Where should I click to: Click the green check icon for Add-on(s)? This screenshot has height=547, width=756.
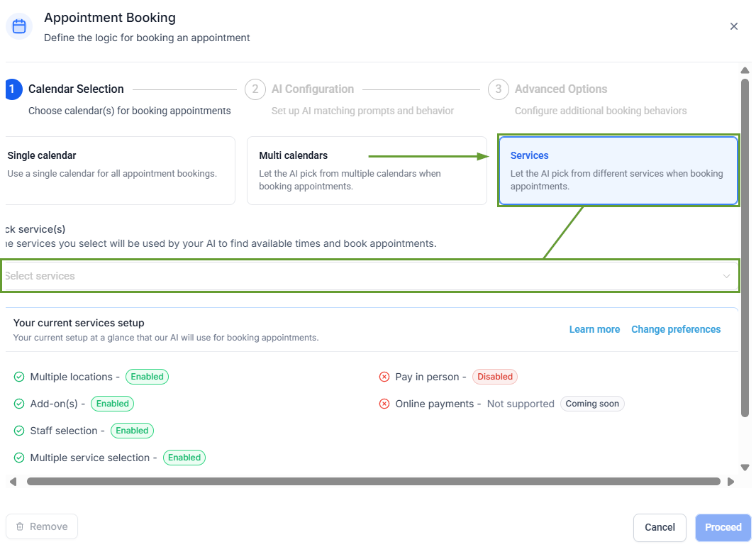pos(19,404)
